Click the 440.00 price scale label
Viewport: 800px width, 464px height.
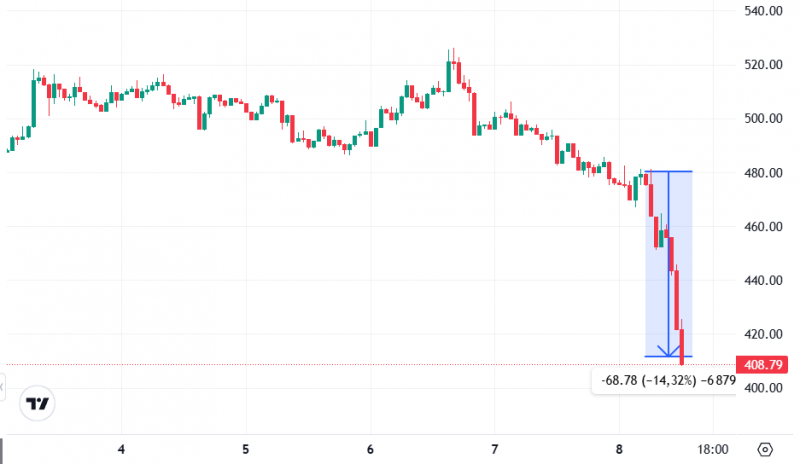[x=763, y=280]
